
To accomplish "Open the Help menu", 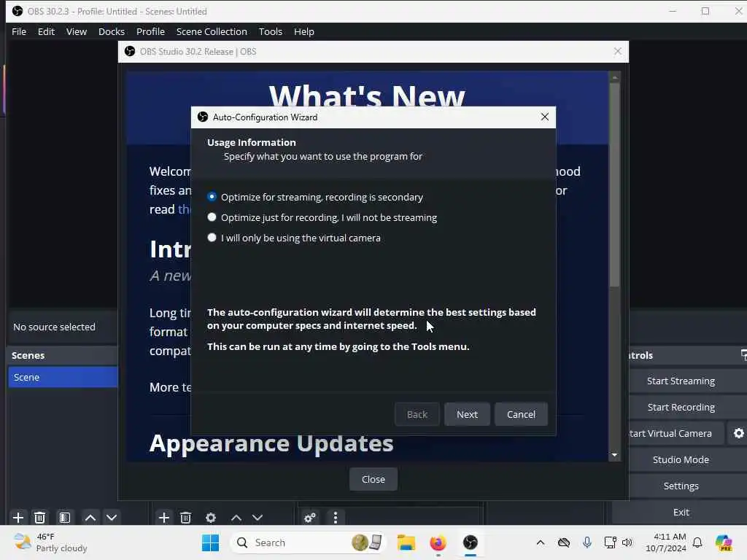I will [x=304, y=31].
